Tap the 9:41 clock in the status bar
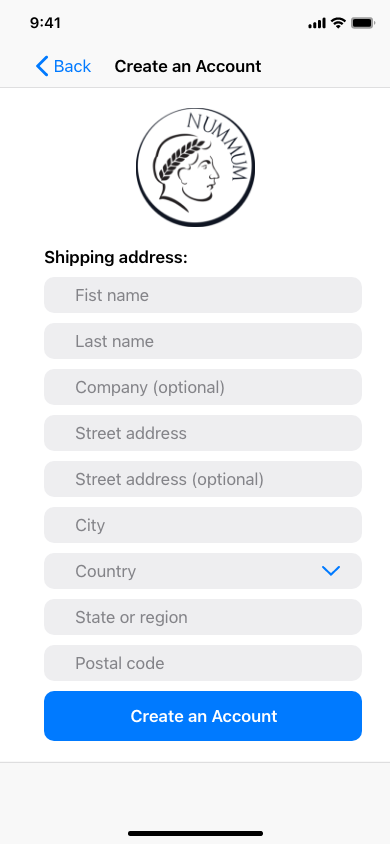 click(x=46, y=23)
